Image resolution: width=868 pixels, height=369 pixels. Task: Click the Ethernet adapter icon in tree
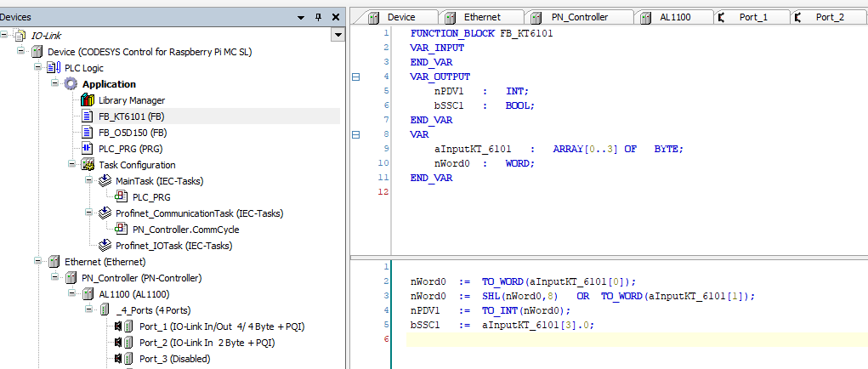coord(54,261)
